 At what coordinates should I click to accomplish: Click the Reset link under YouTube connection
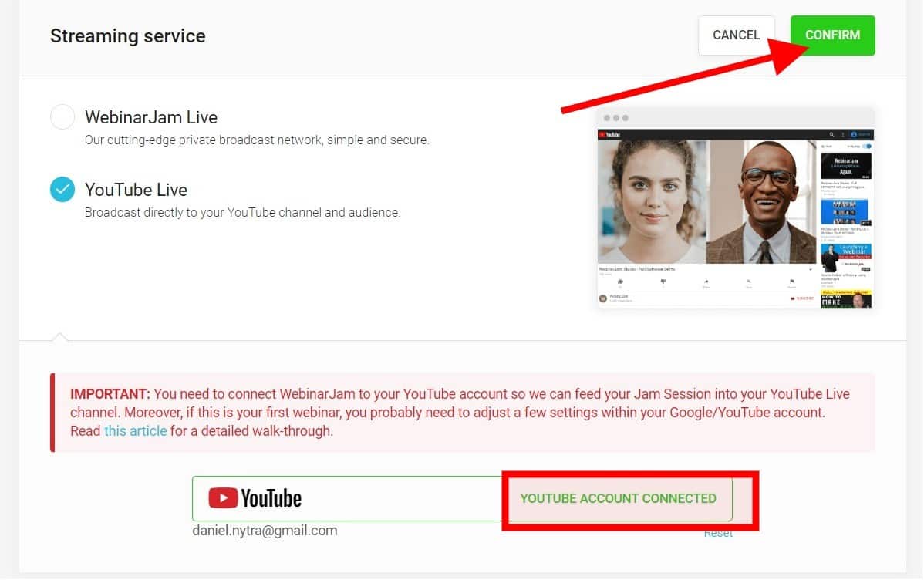point(718,534)
